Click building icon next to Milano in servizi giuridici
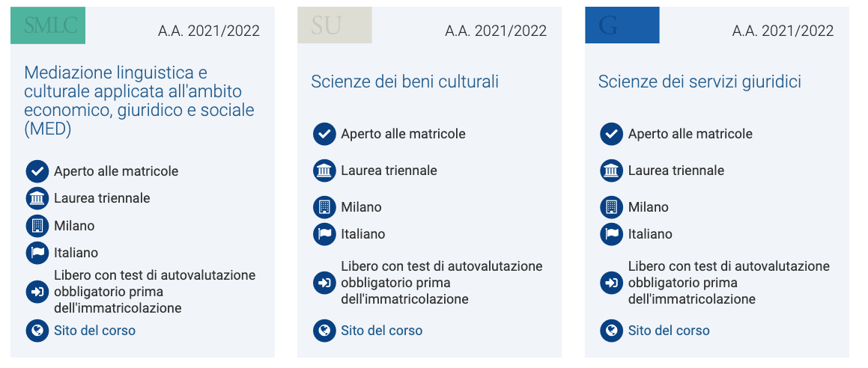The width and height of the screenshot is (868, 368). click(x=612, y=207)
